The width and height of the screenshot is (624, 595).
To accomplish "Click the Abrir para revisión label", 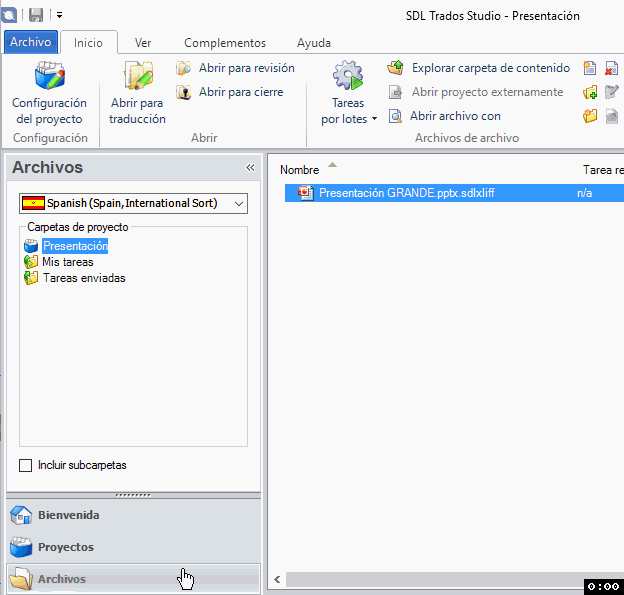I will [x=247, y=68].
